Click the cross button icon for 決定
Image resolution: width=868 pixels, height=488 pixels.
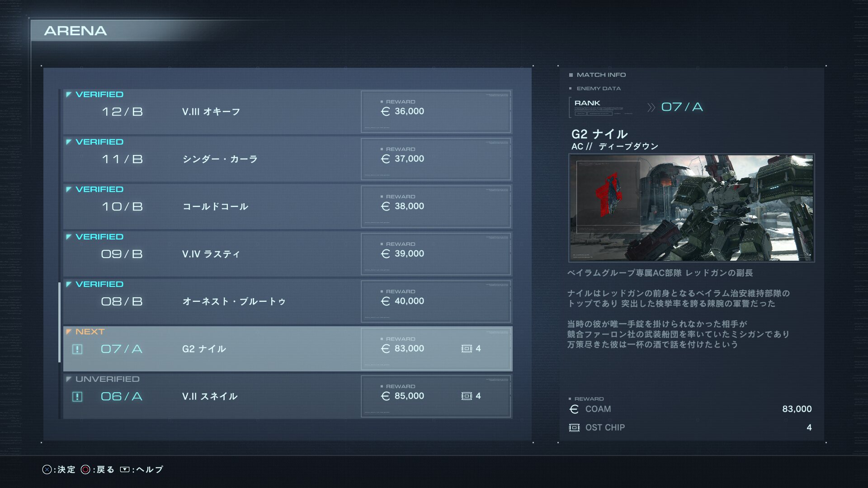point(47,469)
